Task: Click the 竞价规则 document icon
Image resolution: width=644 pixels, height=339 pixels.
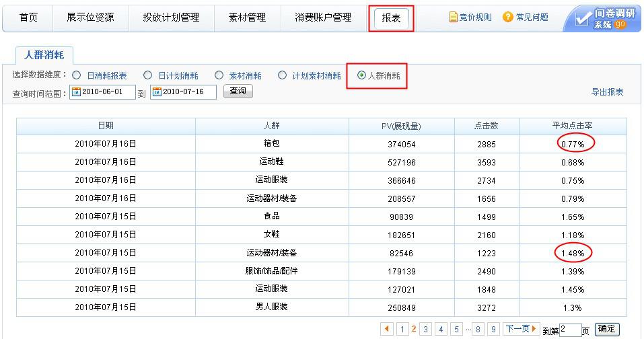Action: pyautogui.click(x=454, y=17)
